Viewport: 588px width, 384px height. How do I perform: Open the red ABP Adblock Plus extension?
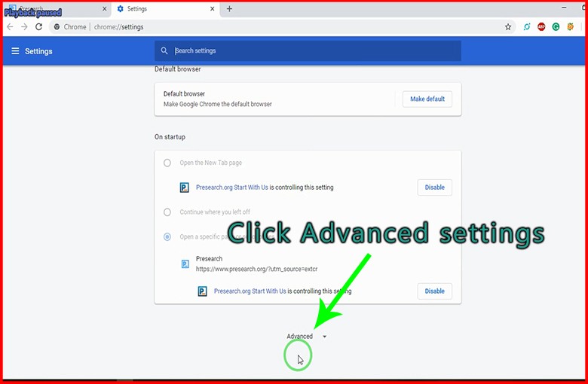(541, 26)
